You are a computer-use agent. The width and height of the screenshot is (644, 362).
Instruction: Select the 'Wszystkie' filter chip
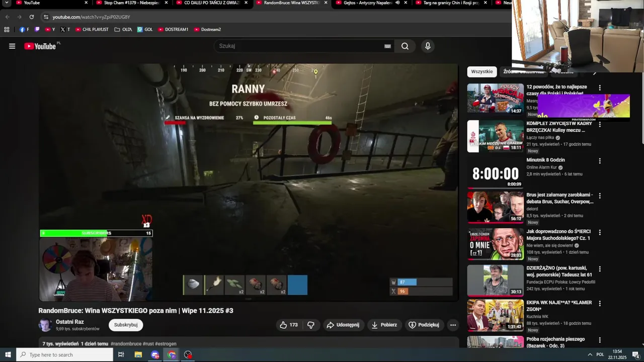pyautogui.click(x=481, y=71)
